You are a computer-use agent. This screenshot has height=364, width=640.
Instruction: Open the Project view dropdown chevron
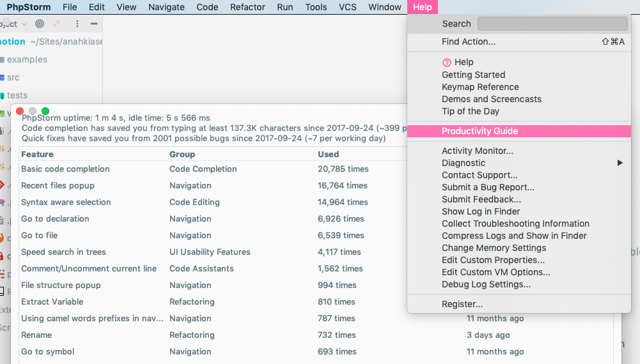(x=24, y=24)
